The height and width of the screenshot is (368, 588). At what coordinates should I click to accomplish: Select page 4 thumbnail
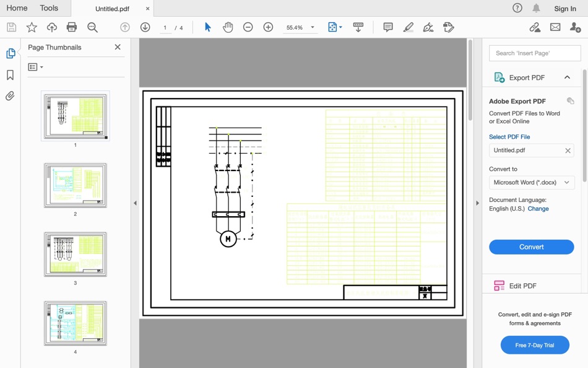point(75,323)
